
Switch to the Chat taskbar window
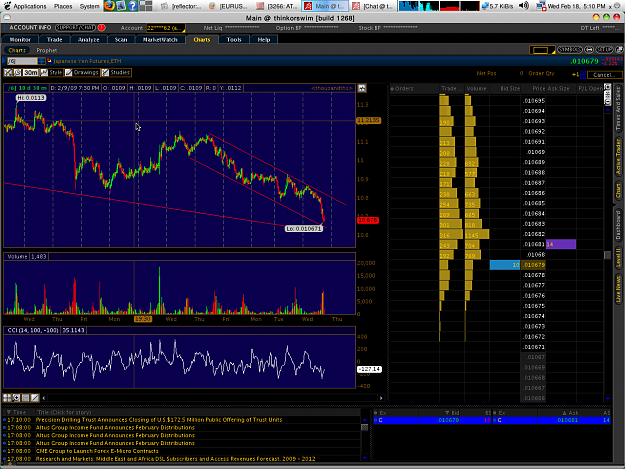[x=374, y=6]
